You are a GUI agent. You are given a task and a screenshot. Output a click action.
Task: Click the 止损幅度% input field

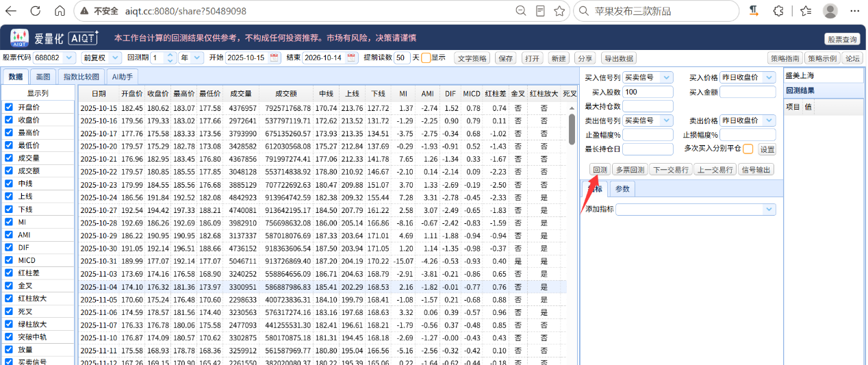pyautogui.click(x=748, y=134)
